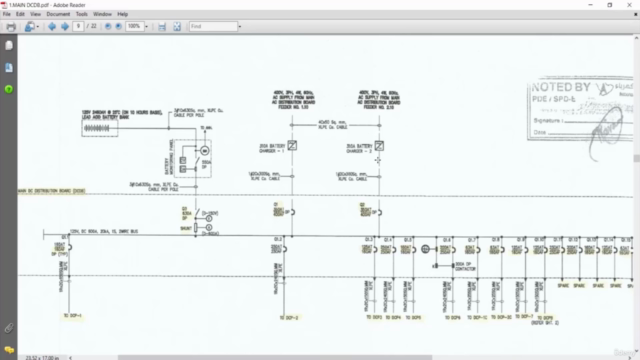
Task: Open the dropdown arrow beside the collaborate icon
Action: [38, 27]
